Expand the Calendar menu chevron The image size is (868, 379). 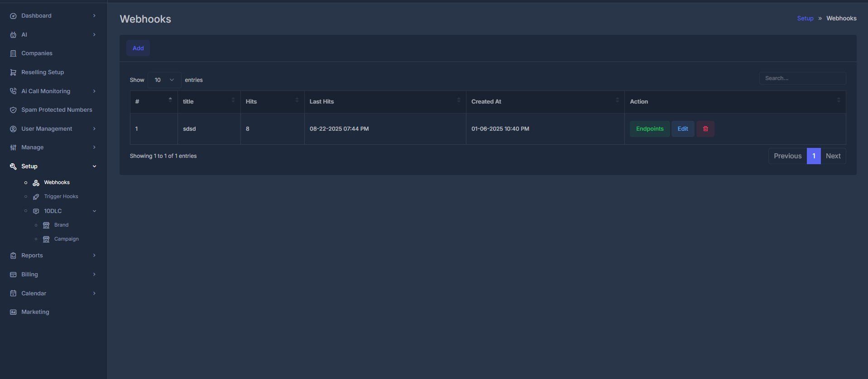point(94,294)
